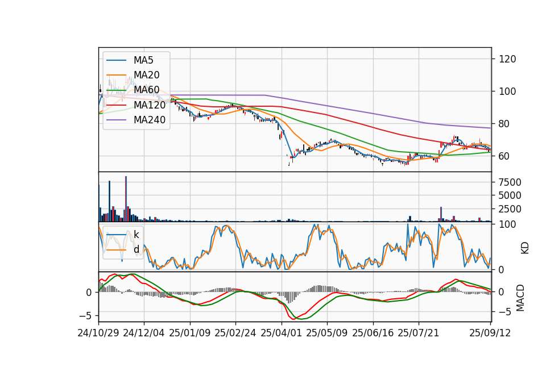Click the MACD axis title
Screen dimensions: 546x392
520,298
